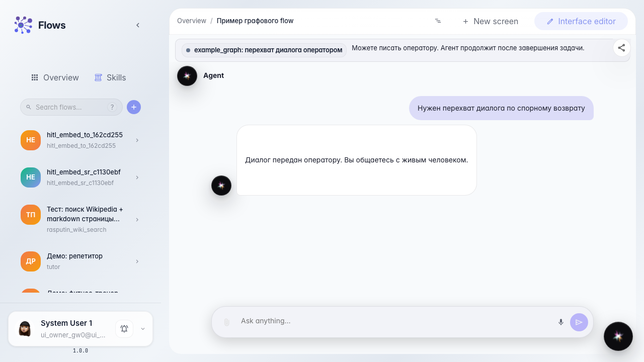Click the Пример графового flow breadcrumb

tap(255, 21)
